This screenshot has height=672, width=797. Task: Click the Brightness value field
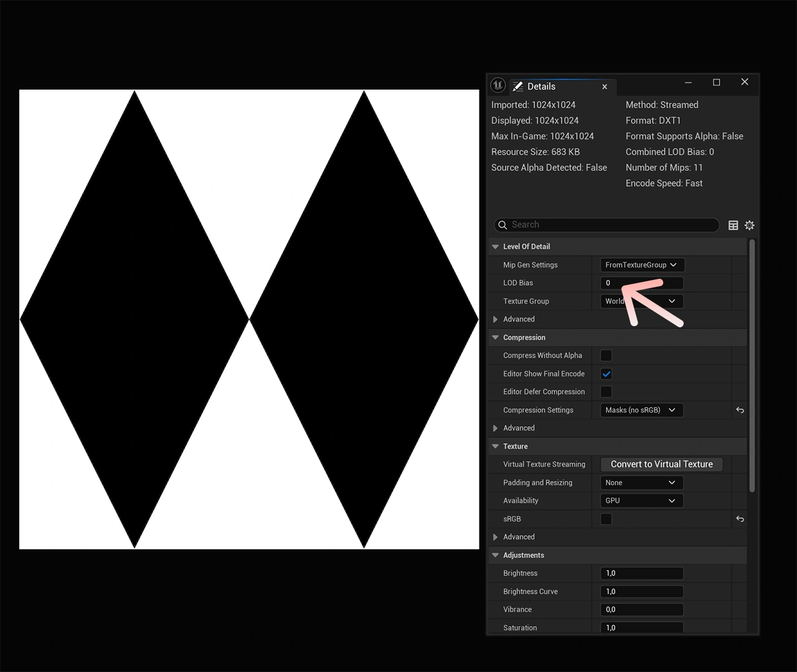[x=642, y=574]
